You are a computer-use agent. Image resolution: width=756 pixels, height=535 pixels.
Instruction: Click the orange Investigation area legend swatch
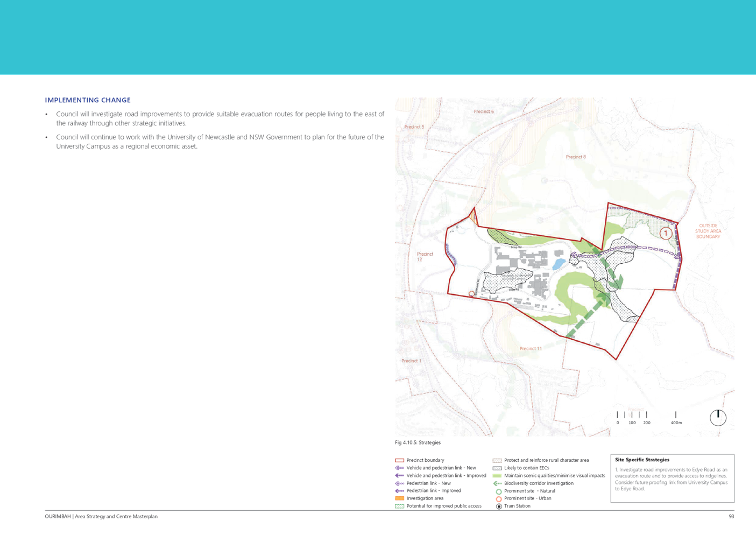click(399, 498)
